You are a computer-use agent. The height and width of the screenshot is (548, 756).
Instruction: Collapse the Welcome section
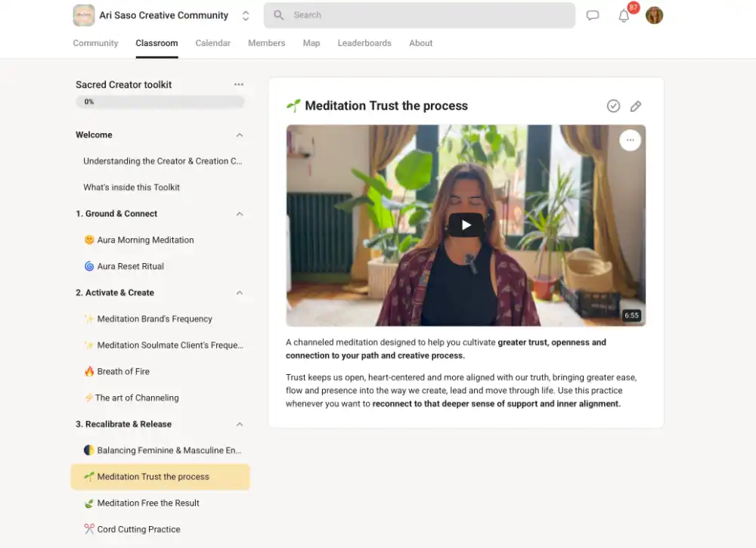(240, 135)
